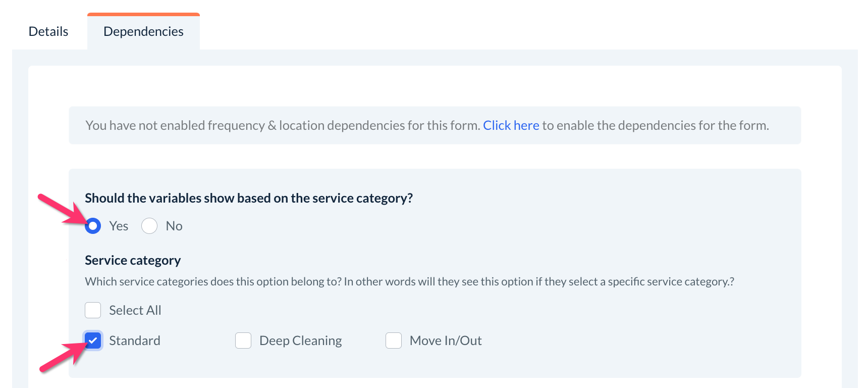Click the 'Which service categories' description text

(x=409, y=281)
